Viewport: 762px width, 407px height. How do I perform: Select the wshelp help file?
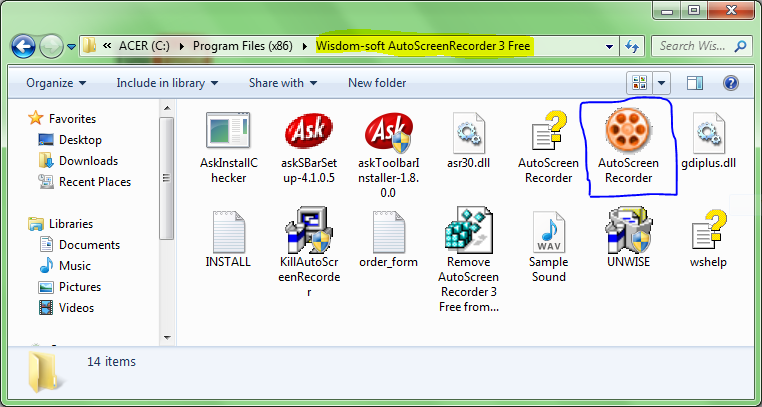point(709,230)
